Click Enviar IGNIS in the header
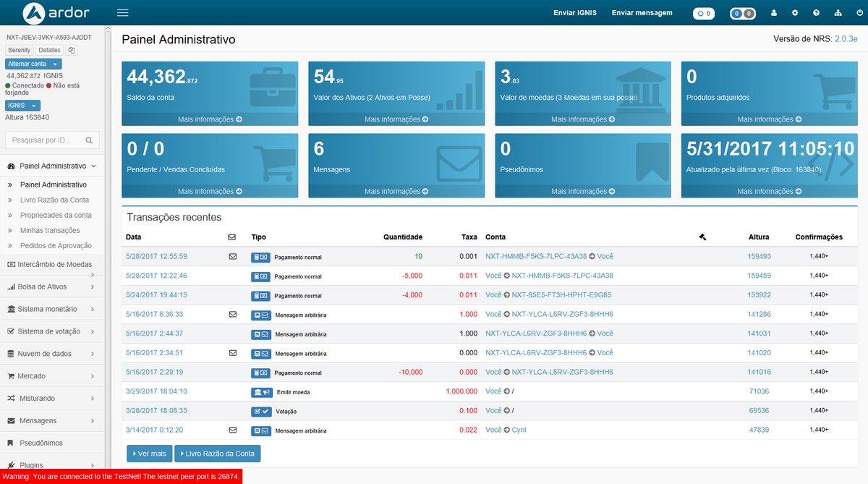Image resolution: width=868 pixels, height=484 pixels. click(x=575, y=13)
